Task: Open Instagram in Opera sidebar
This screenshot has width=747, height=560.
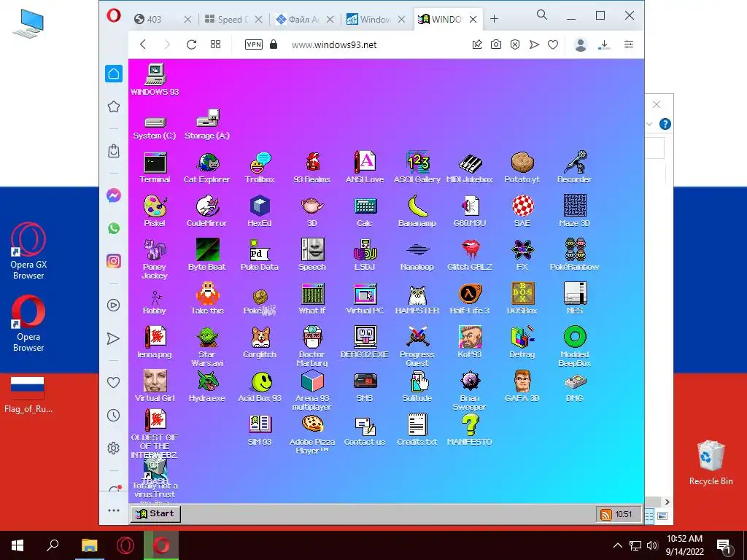Action: click(113, 261)
